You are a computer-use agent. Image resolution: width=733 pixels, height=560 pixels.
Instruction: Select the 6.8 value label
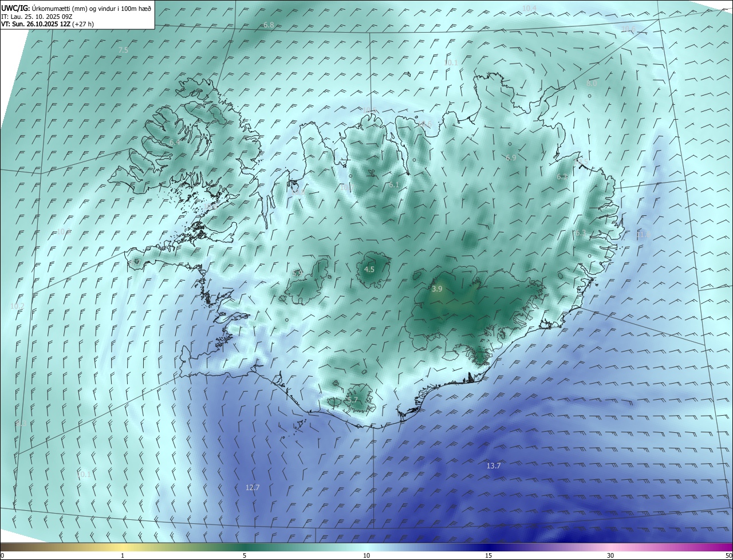pyautogui.click(x=269, y=25)
